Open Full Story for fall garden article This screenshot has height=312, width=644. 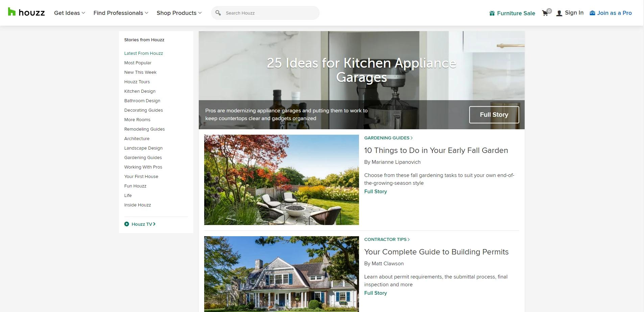pyautogui.click(x=375, y=192)
